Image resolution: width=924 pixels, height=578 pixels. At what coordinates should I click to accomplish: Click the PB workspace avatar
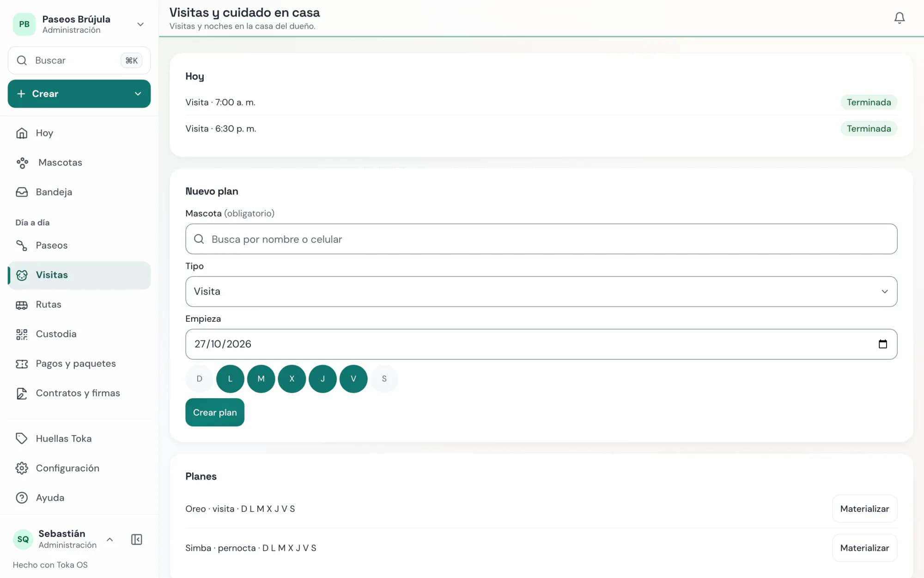click(24, 24)
